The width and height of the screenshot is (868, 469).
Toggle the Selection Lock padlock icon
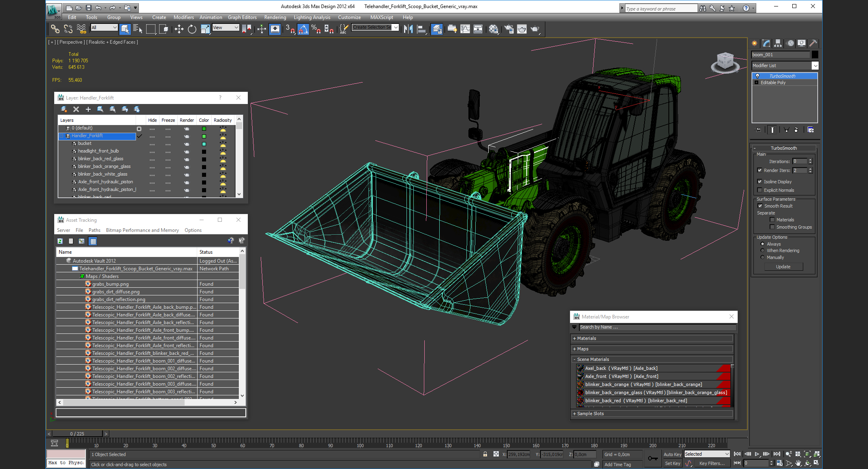(485, 454)
